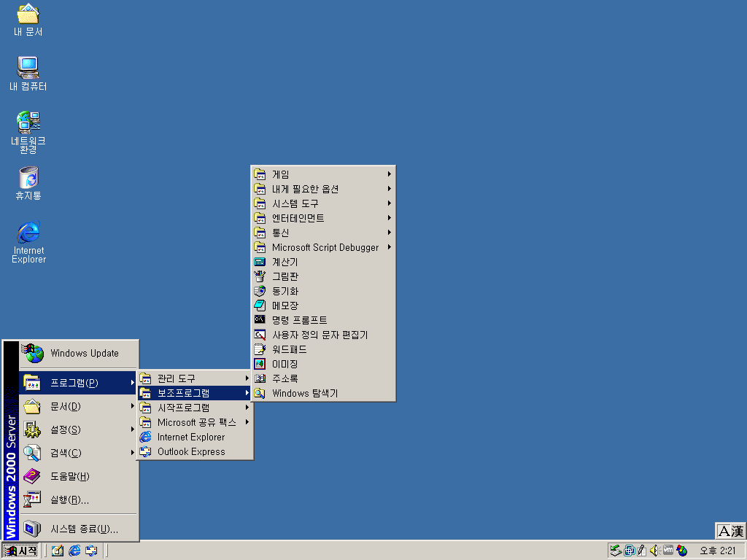Click the clock showing 오후 2:21
Image resolution: width=747 pixels, height=560 pixels.
click(x=718, y=551)
